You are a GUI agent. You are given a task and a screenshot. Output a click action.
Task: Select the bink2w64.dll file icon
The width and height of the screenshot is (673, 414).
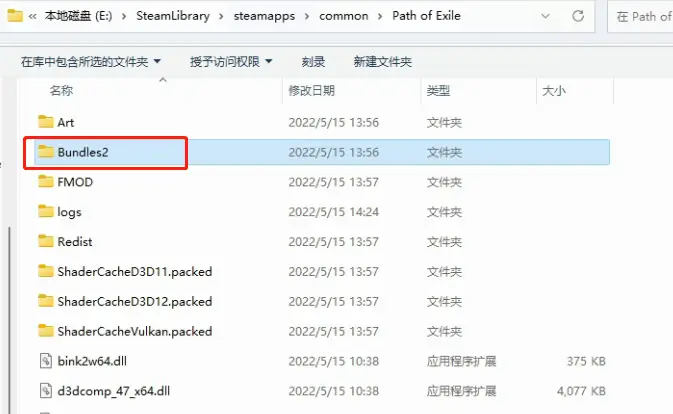click(x=46, y=361)
